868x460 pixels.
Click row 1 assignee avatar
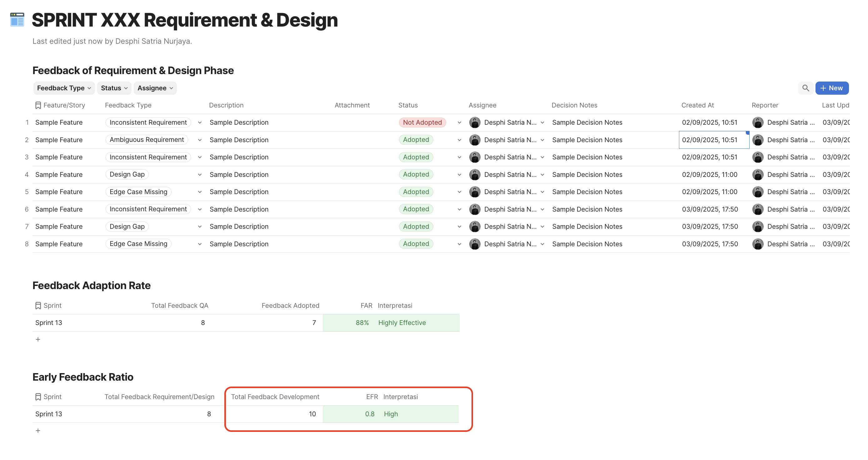(x=475, y=122)
